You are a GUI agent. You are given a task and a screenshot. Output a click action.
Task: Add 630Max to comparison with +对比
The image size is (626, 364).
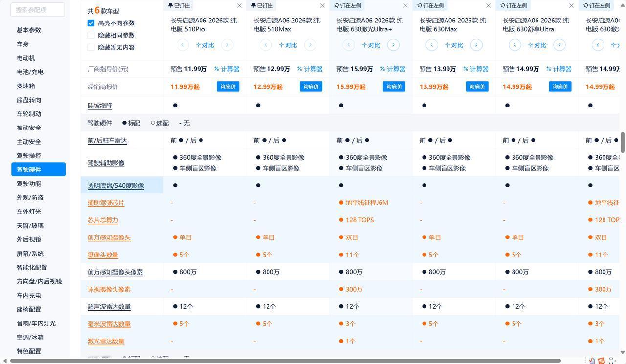(454, 45)
